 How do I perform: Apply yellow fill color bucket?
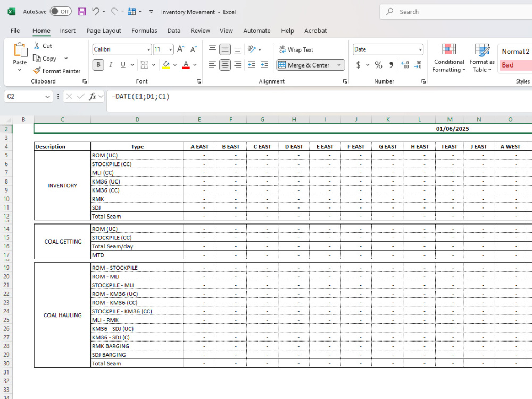166,65
